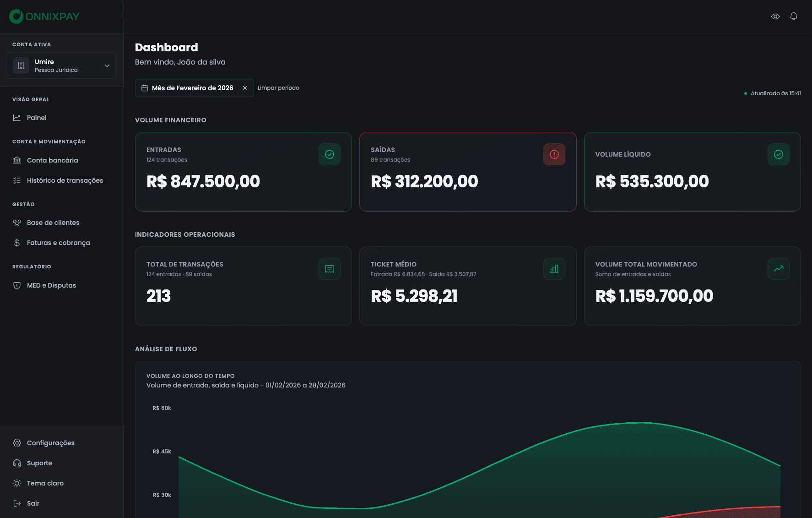Viewport: 812px width, 518px height.
Task: Click the Volume ao longo do tempo title
Action: coord(190,376)
